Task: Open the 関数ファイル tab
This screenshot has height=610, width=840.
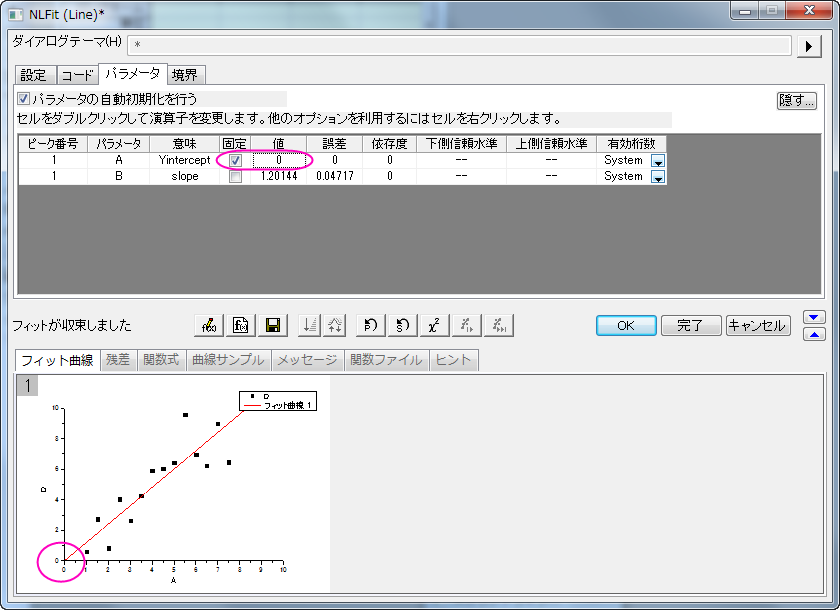Action: pos(386,360)
